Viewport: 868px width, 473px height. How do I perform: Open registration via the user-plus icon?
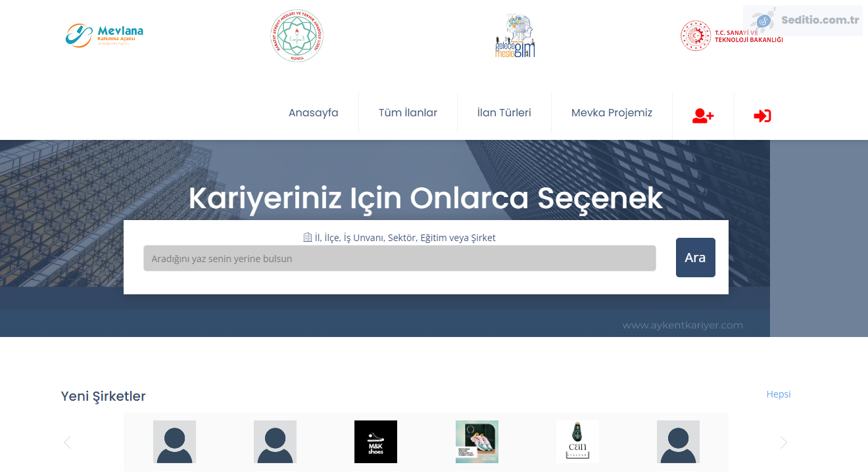pyautogui.click(x=702, y=116)
